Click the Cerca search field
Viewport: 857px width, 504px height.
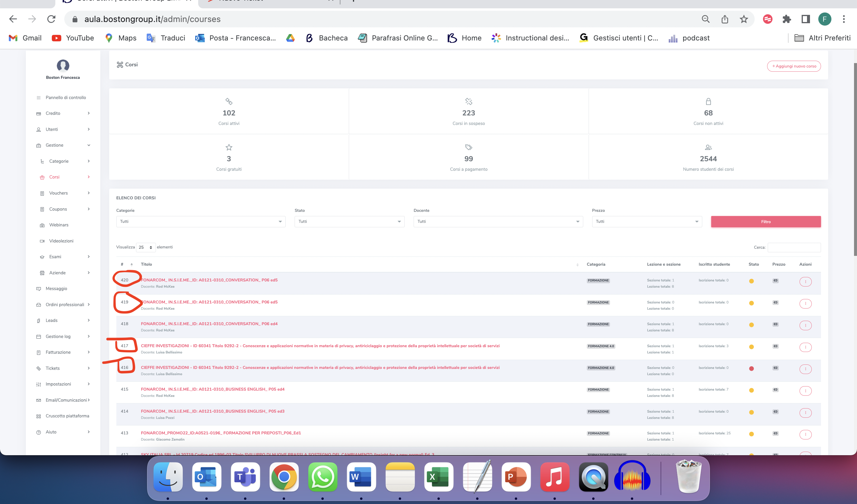pos(794,247)
